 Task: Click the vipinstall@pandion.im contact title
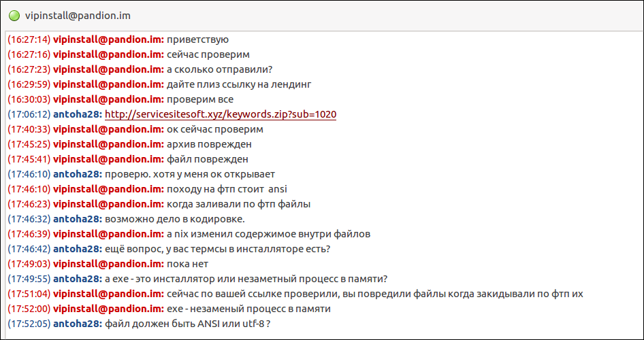click(78, 16)
